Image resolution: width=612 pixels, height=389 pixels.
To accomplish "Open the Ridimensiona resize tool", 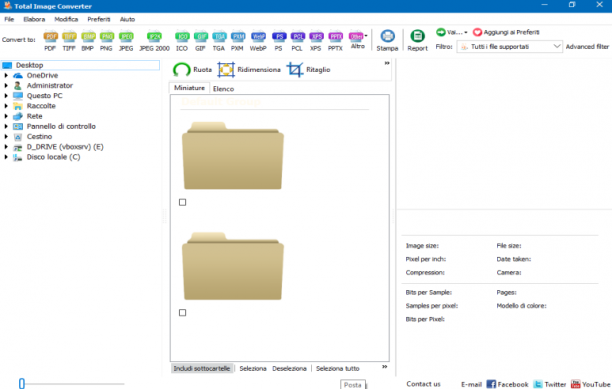I will [249, 70].
